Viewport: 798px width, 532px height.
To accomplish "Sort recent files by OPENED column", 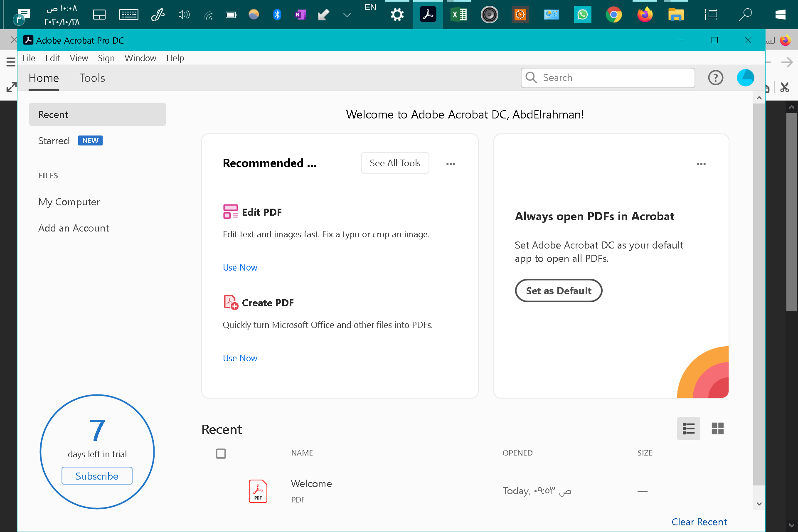I will (517, 453).
